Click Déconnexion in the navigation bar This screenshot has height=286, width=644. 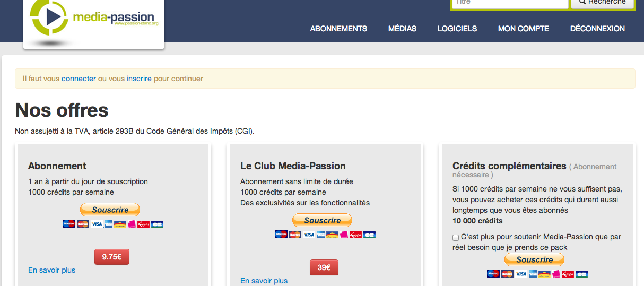point(597,29)
